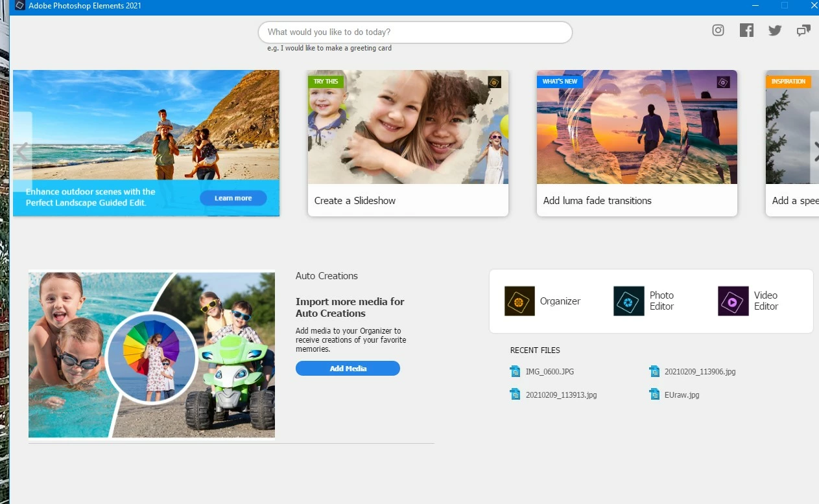Click the WHAT'S NEW blue tag
Image resolution: width=819 pixels, height=504 pixels.
[560, 82]
